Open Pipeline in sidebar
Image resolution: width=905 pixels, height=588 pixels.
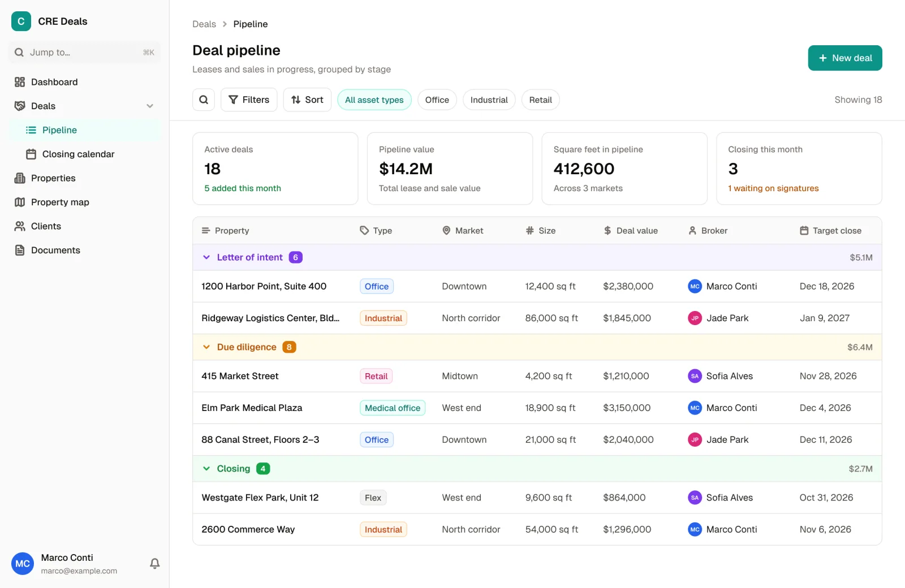click(84, 130)
